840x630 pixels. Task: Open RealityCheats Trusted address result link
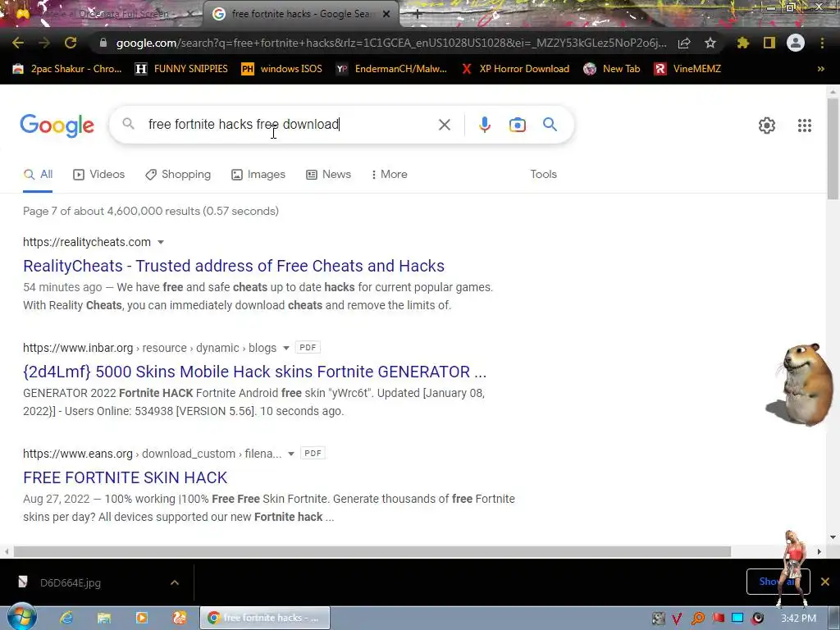(234, 266)
